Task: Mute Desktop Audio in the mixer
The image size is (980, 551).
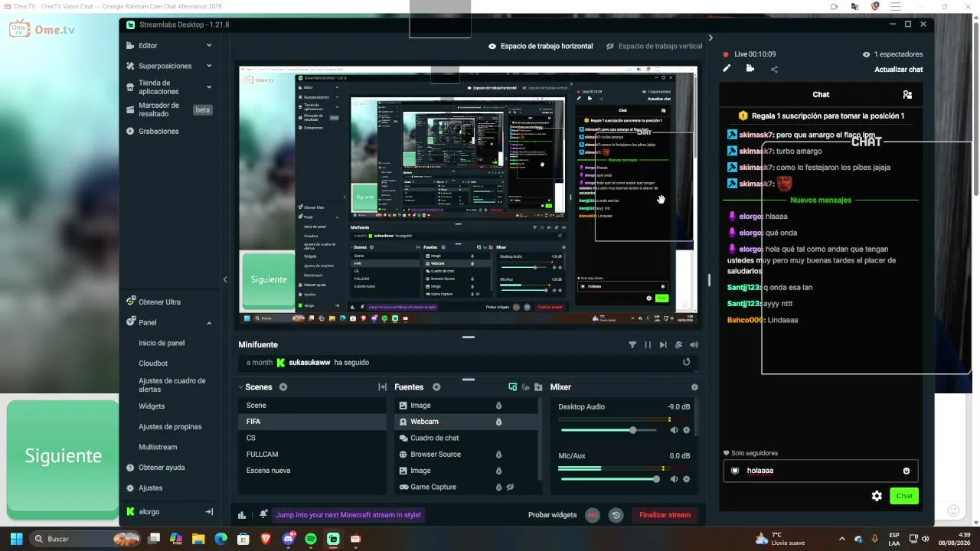Action: pyautogui.click(x=675, y=430)
